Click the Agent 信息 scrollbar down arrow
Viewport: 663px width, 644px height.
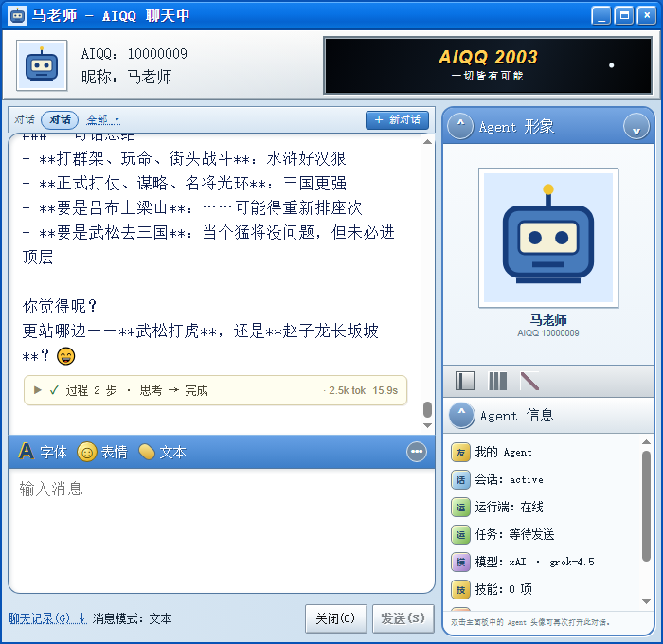pos(646,601)
